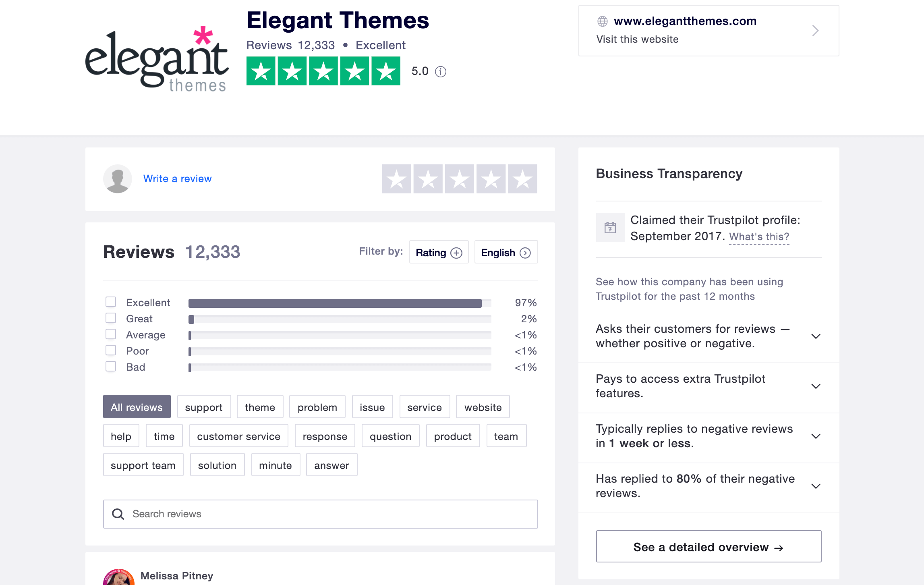924x585 pixels.
Task: Check the Excellent rating filter
Action: coord(111,301)
